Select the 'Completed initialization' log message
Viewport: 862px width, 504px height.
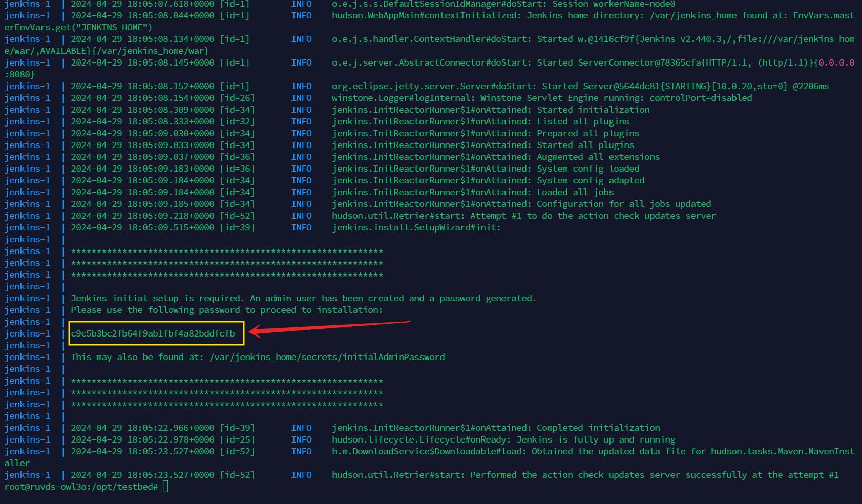tap(598, 428)
